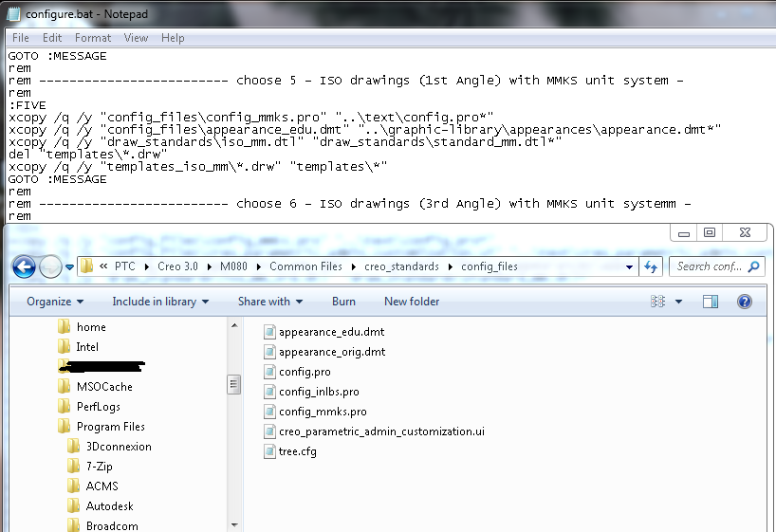Open Include in library dropdown
Screen dimensions: 776x532
point(160,302)
